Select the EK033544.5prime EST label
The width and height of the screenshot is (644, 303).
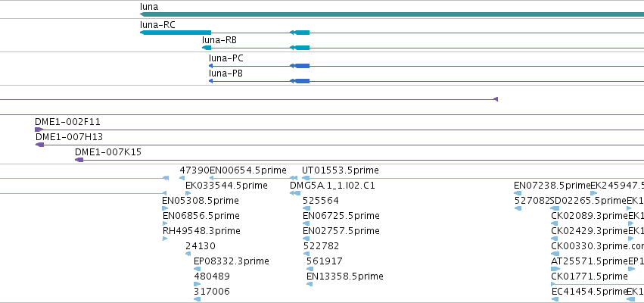pyautogui.click(x=226, y=186)
